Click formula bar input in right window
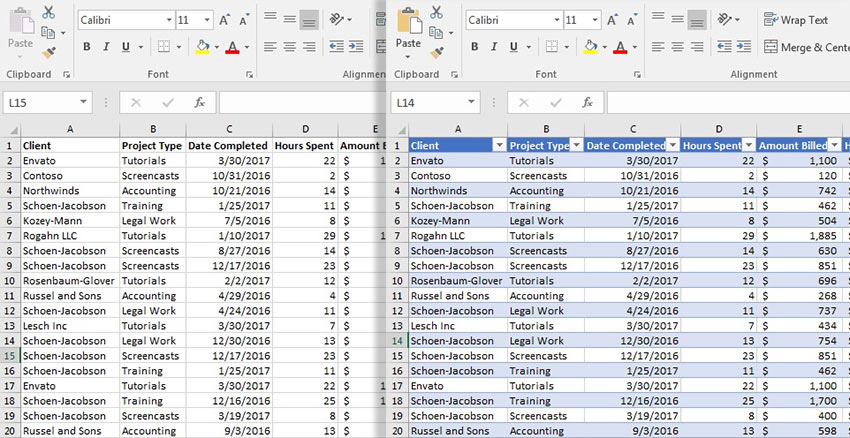Viewport: 850px width, 438px height. click(728, 102)
